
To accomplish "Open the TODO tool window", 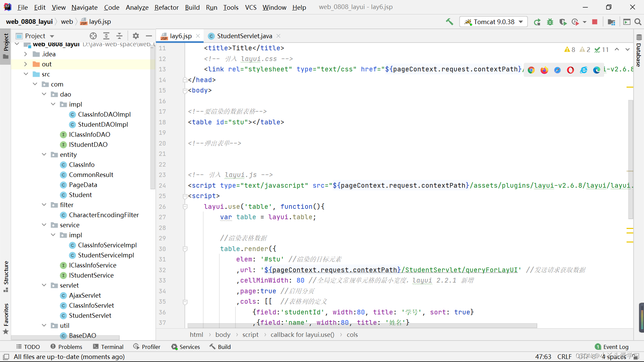I will pos(28,347).
